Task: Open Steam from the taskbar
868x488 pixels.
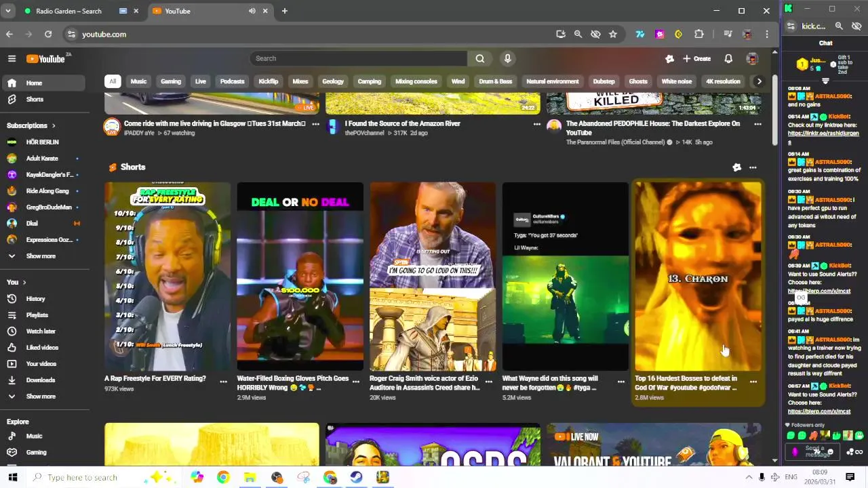Action: pos(356,477)
